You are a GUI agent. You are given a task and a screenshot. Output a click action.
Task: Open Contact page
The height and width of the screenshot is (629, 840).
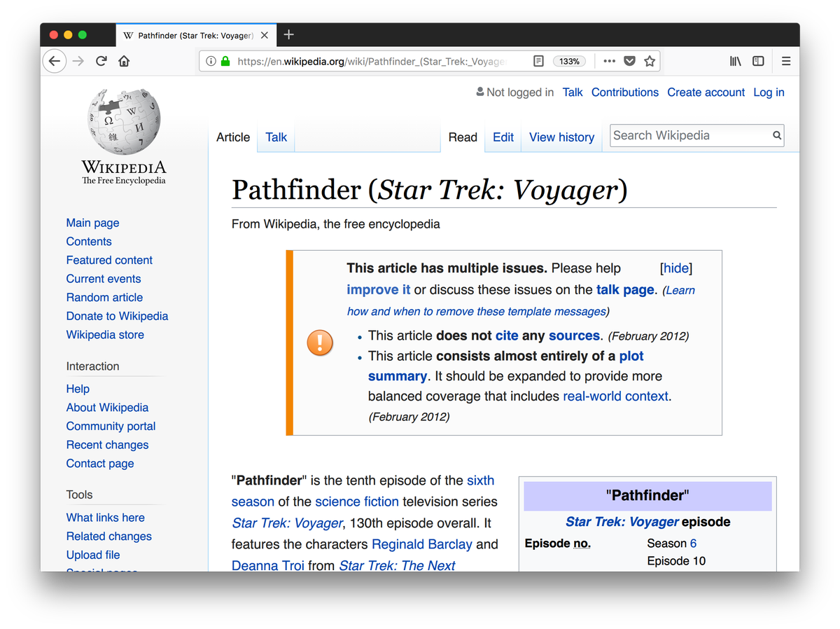[100, 464]
